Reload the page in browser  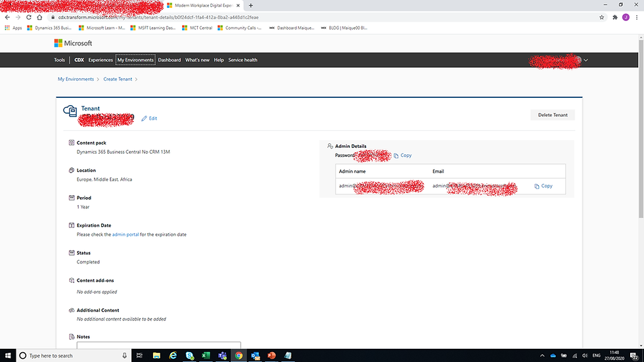(x=29, y=17)
